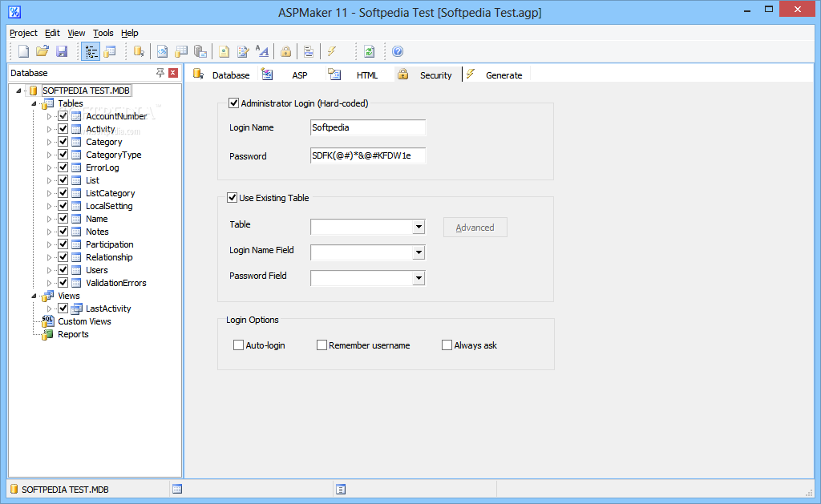The image size is (821, 504).
Task: Click the table icon in the status bar
Action: click(x=177, y=489)
